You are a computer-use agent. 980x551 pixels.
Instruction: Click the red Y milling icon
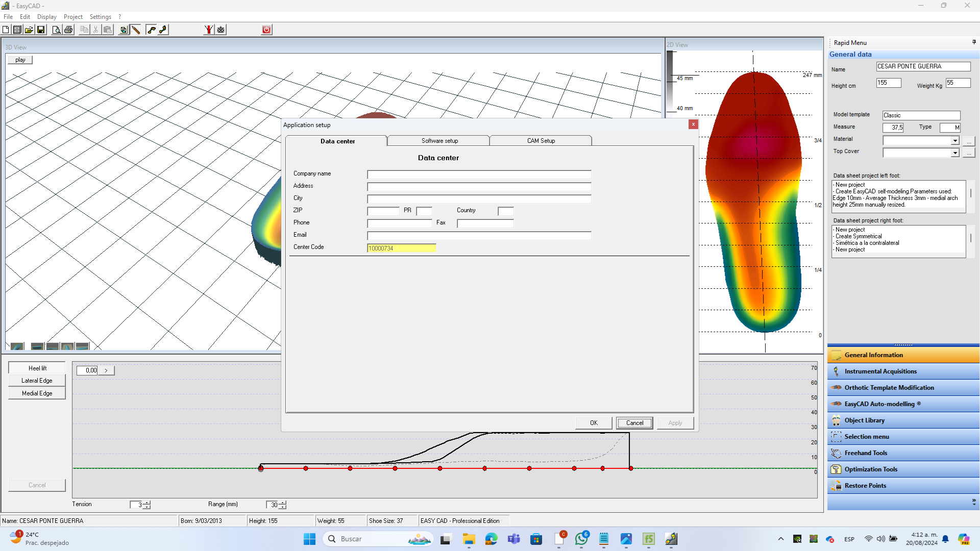click(x=208, y=30)
